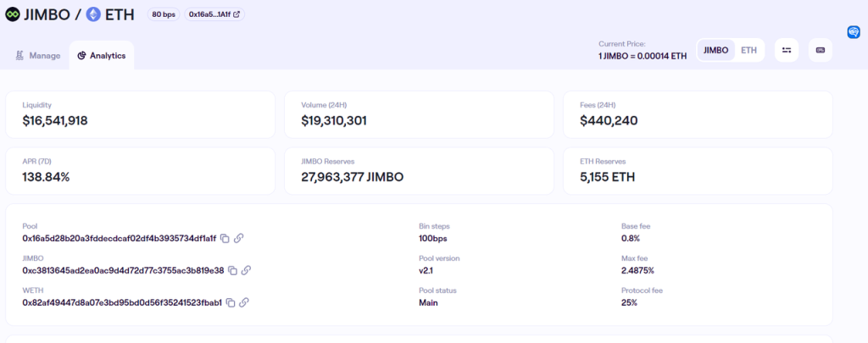This screenshot has width=868, height=343.
Task: Switch price display to ETH
Action: click(x=748, y=51)
